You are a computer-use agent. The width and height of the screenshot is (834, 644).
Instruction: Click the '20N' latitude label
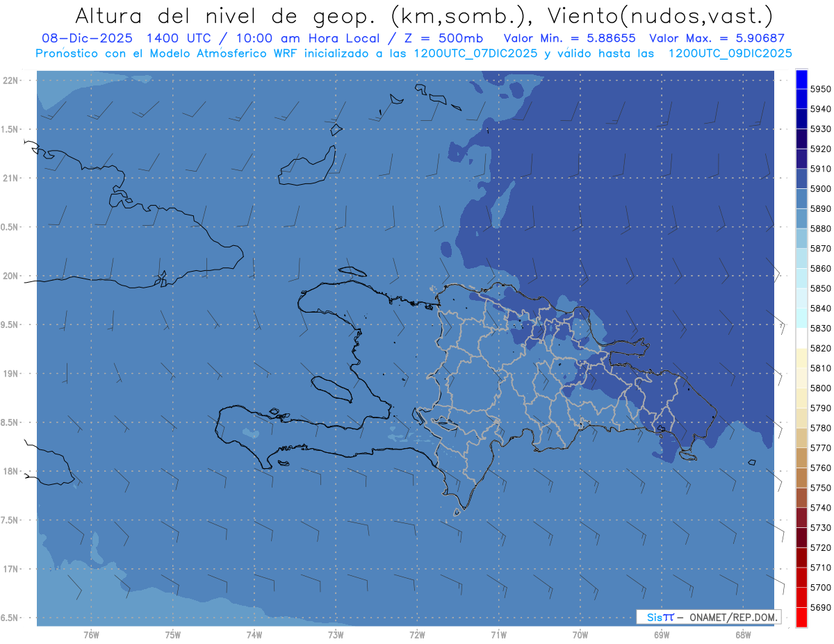[12, 276]
